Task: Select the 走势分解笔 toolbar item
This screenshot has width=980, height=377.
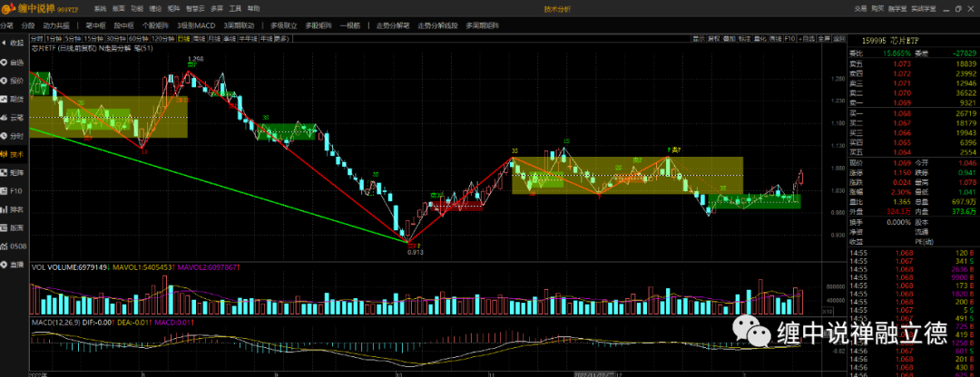Action: pyautogui.click(x=393, y=25)
